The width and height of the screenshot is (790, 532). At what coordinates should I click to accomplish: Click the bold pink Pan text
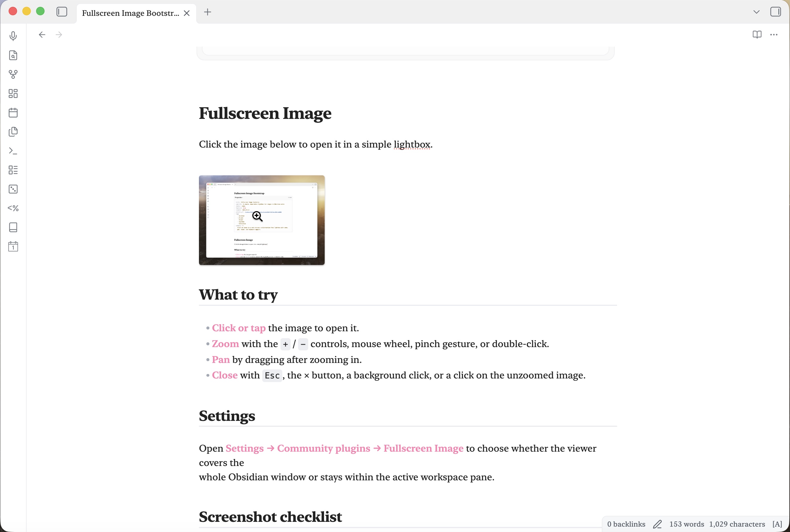pyautogui.click(x=221, y=360)
